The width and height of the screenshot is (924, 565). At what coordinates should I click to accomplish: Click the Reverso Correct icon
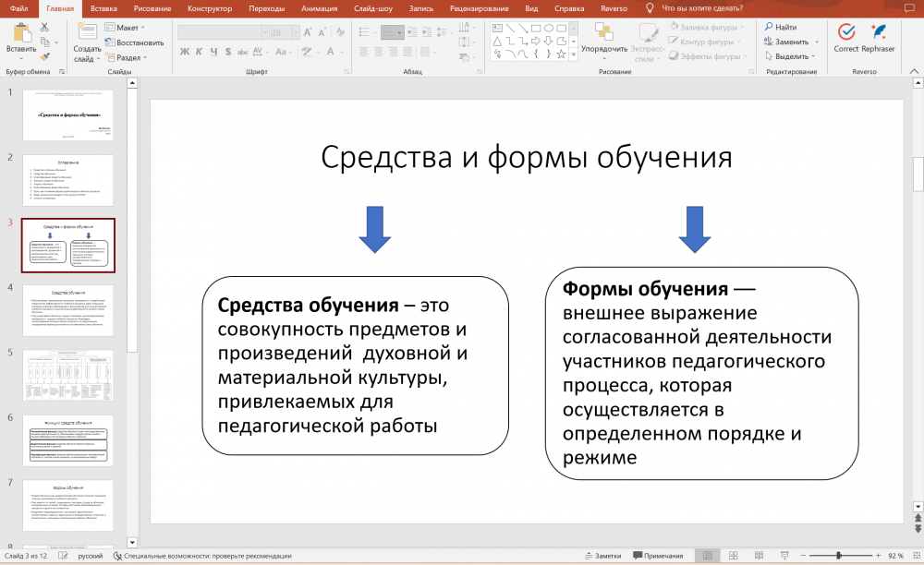[x=845, y=32]
